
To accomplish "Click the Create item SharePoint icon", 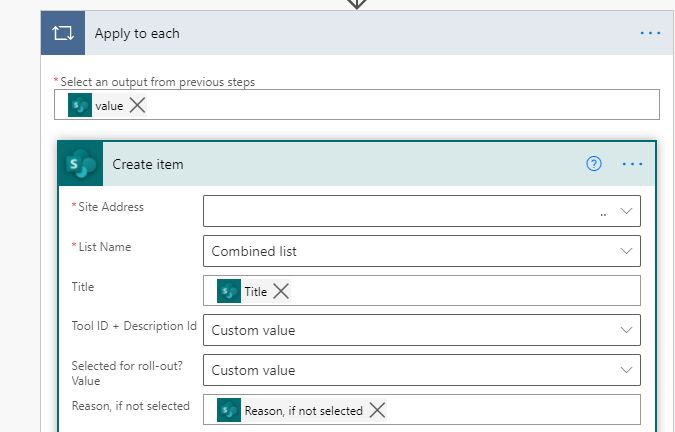I will pos(79,164).
